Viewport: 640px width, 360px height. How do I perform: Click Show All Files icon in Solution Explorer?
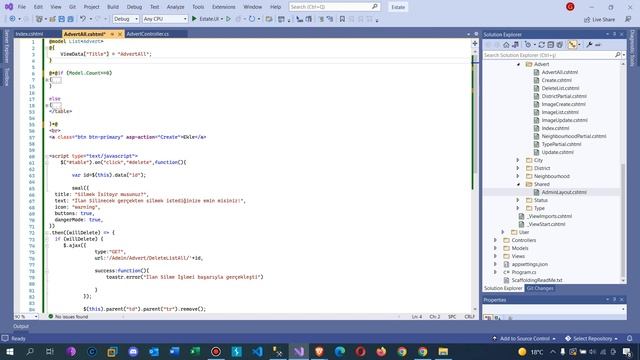coord(560,45)
